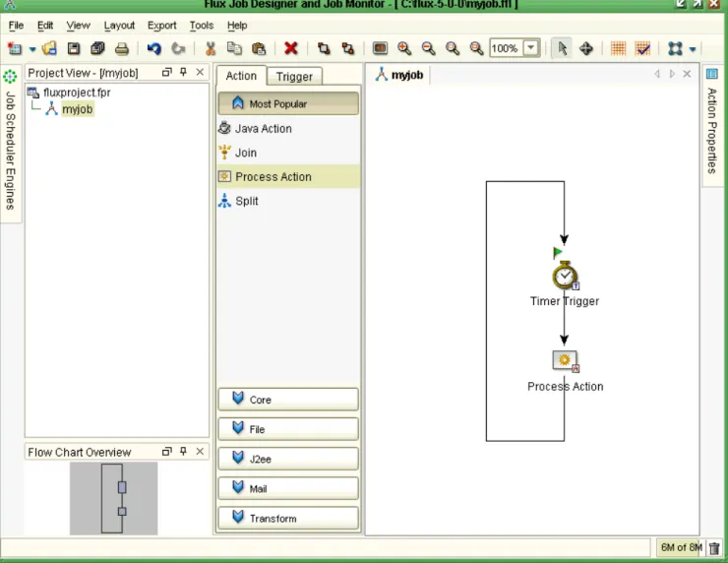Click the Save icon in toolbar
This screenshot has height=563, width=728.
pos(74,48)
